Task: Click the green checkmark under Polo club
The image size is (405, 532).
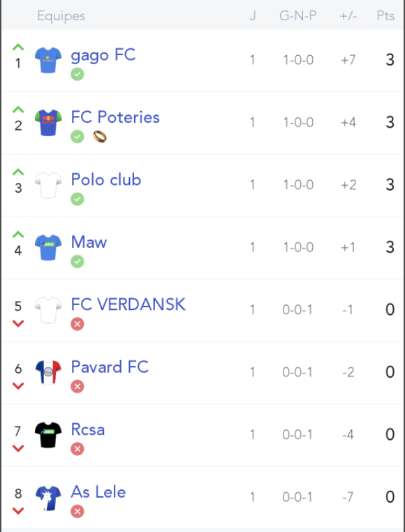Action: pos(78,199)
